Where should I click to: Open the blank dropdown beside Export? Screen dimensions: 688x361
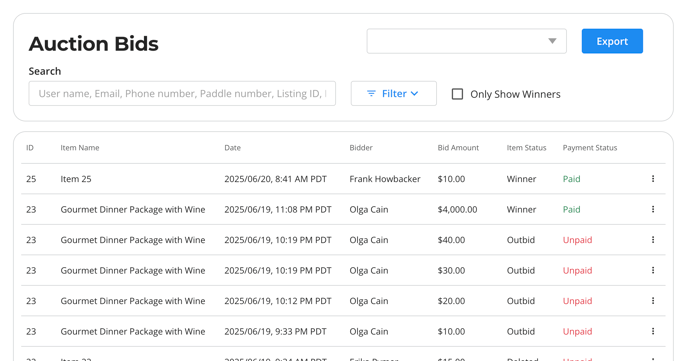[466, 41]
